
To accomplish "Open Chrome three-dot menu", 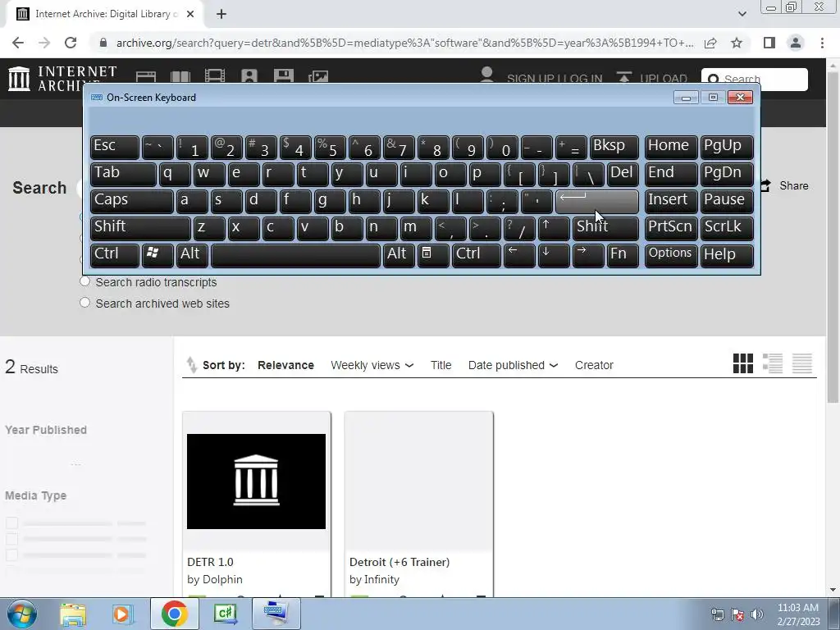I will click(822, 43).
